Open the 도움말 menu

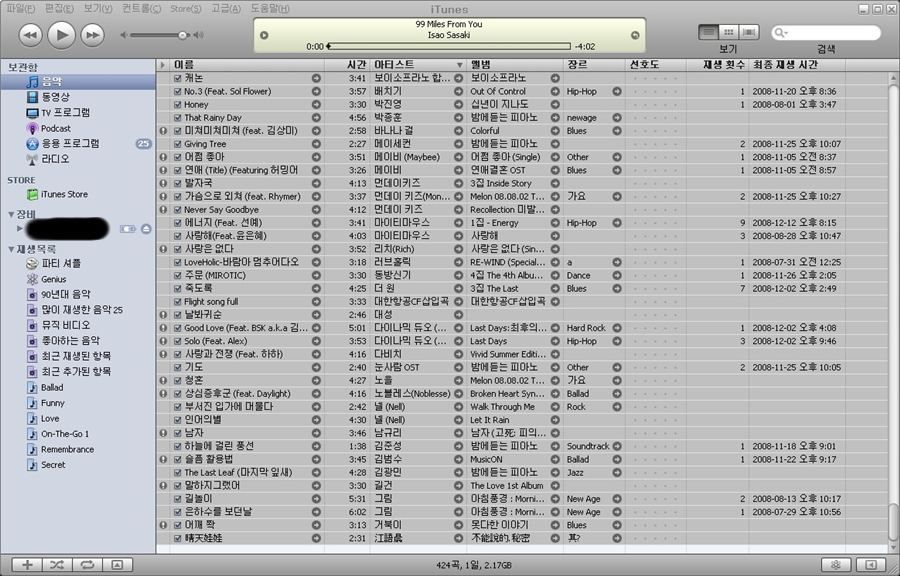click(270, 9)
